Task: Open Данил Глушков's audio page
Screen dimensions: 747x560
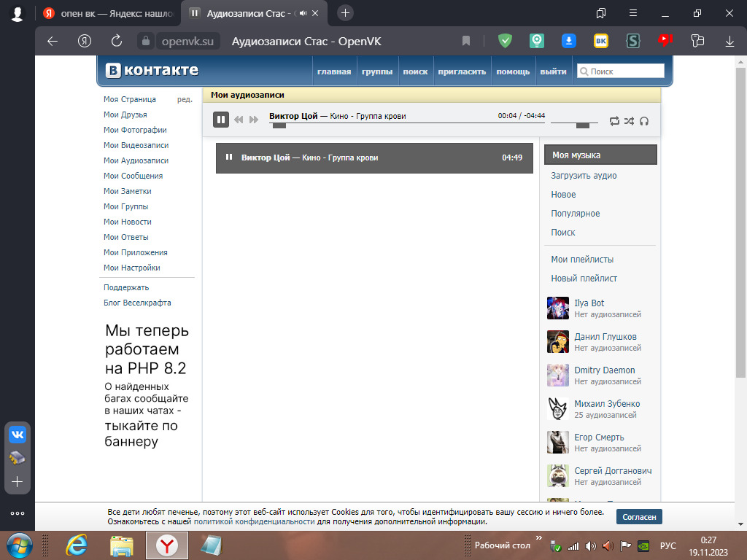Action: point(605,336)
